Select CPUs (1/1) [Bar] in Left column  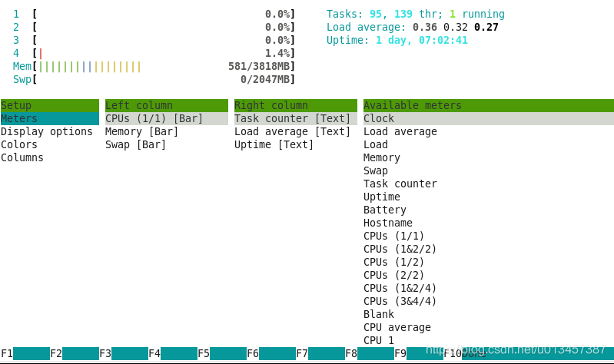pyautogui.click(x=167, y=118)
